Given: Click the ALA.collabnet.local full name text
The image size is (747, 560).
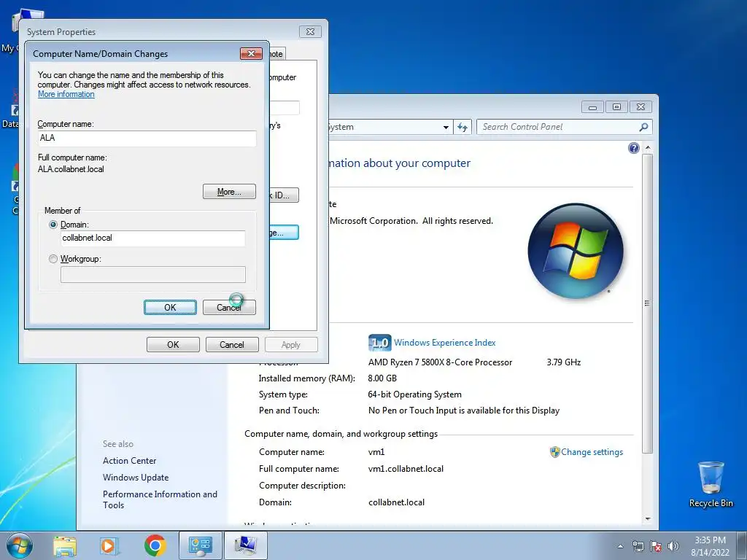Looking at the screenshot, I should point(71,169).
